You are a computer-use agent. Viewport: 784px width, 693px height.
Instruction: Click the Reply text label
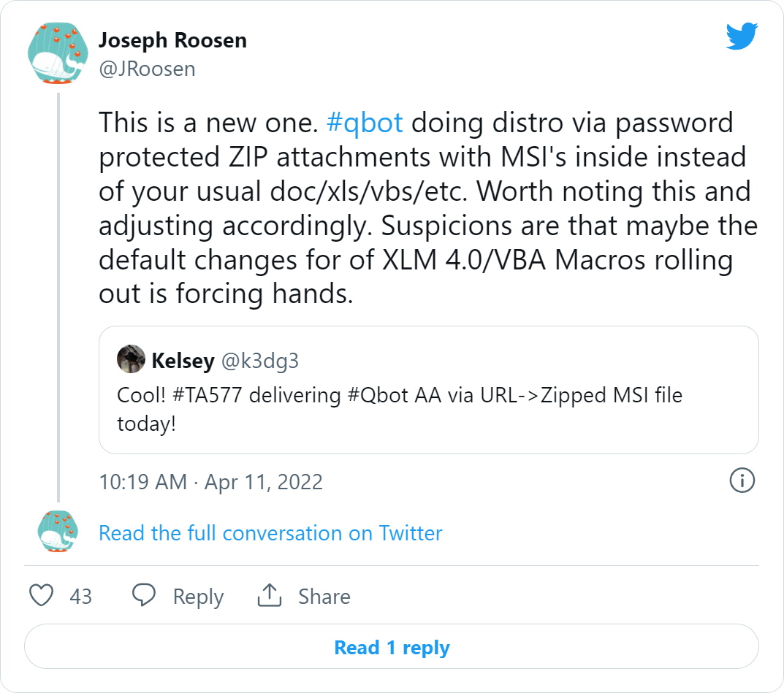click(x=198, y=597)
